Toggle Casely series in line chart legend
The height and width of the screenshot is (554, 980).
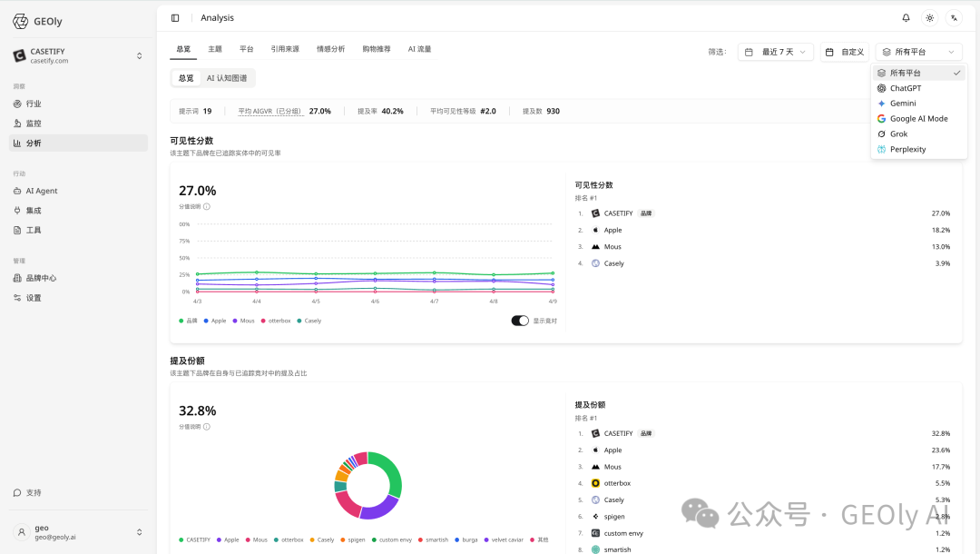[309, 321]
